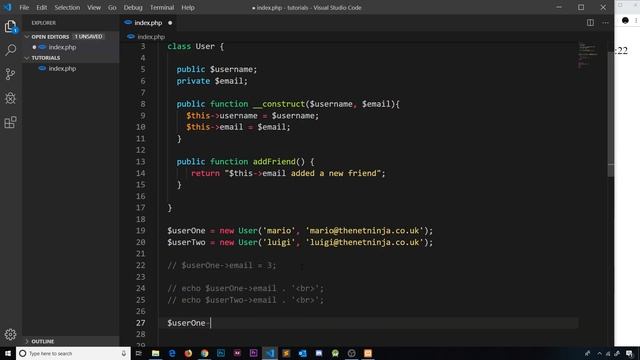Image resolution: width=640 pixels, height=360 pixels.
Task: Open the notification center icon
Action: [x=629, y=353]
